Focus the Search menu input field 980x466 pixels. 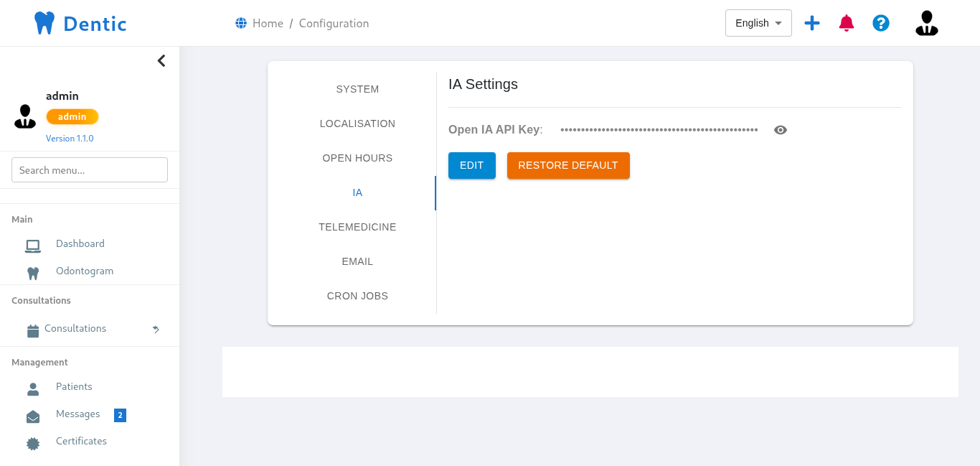click(90, 170)
